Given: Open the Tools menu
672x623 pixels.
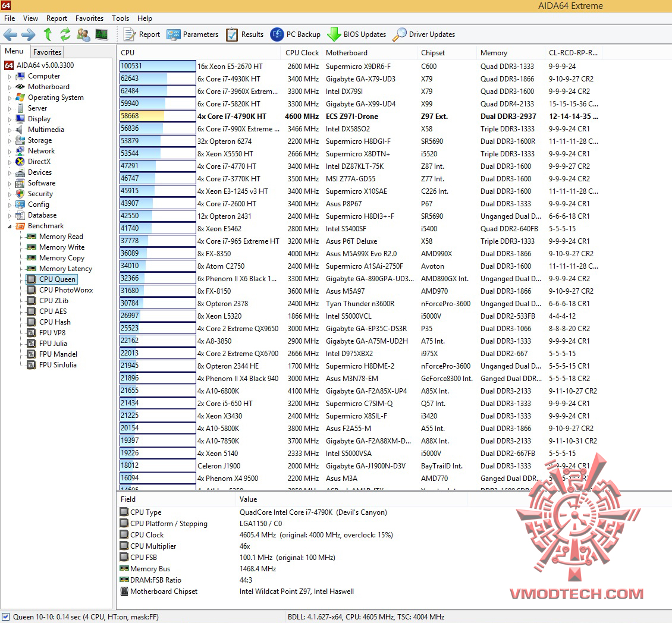Looking at the screenshot, I should click(121, 18).
